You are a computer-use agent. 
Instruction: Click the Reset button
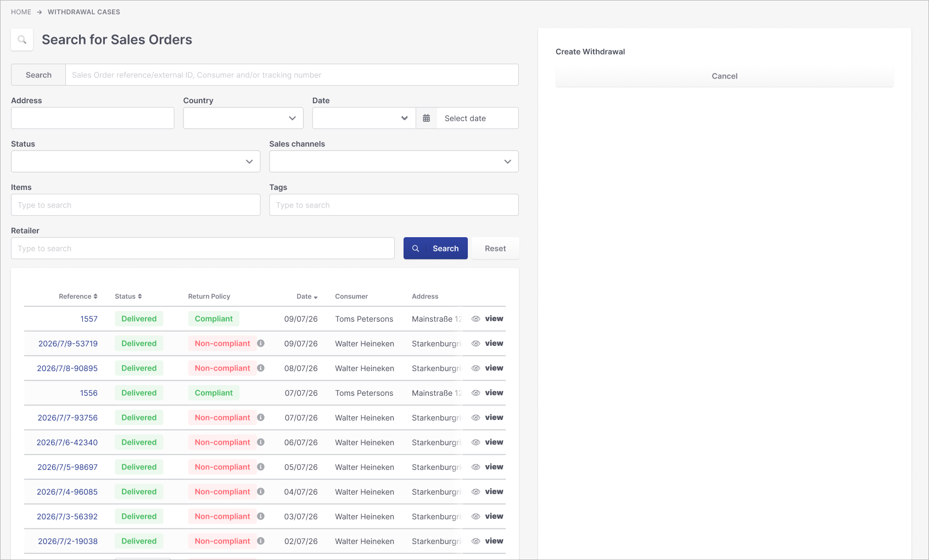click(495, 248)
